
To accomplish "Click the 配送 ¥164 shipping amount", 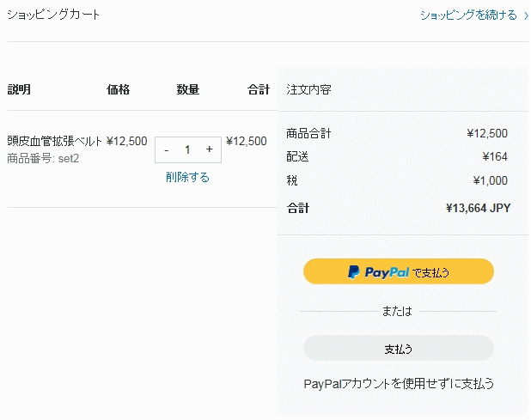I will coord(495,156).
